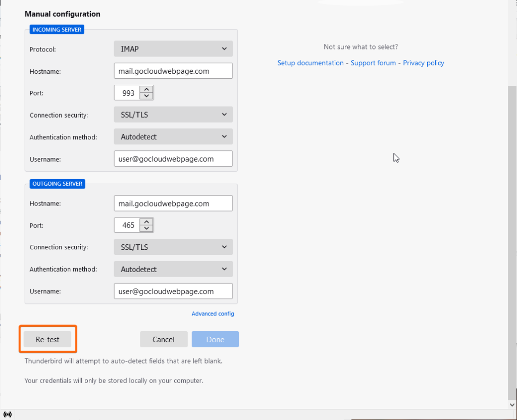Click the scrollbar down arrow

[512, 404]
